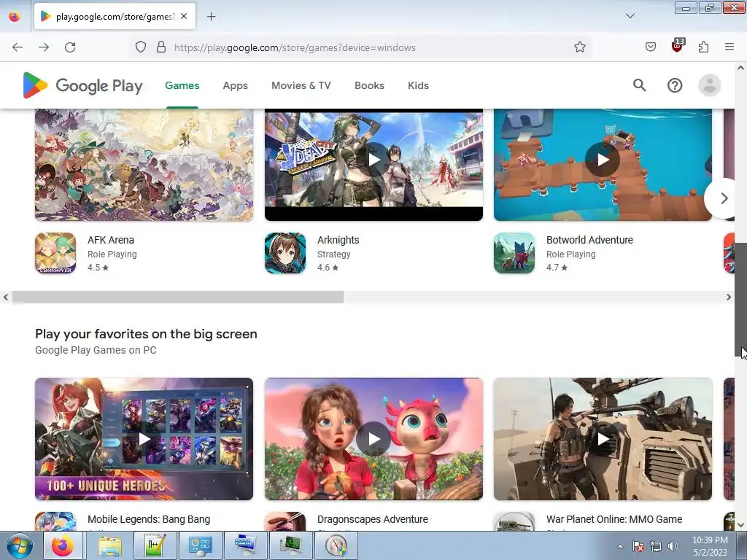Click the 4.7 rating of Botworld Adventure
This screenshot has height=560, width=747.
[557, 268]
